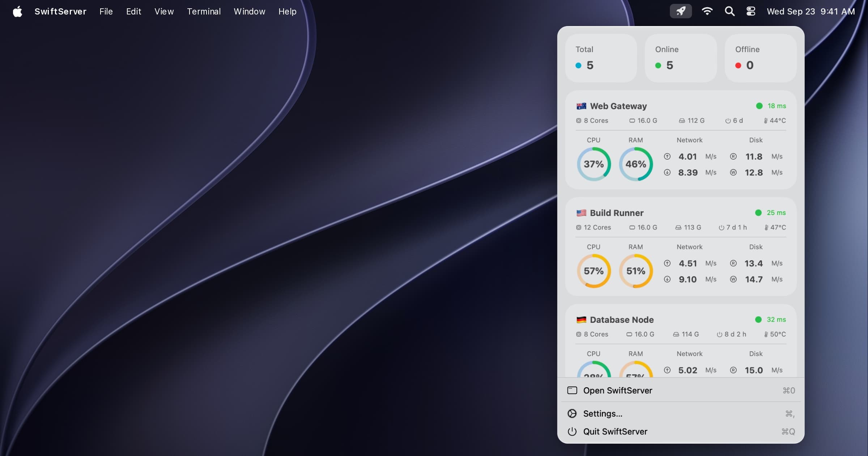Click Web Gateway's green status dot
This screenshot has width=868, height=456.
(x=759, y=106)
